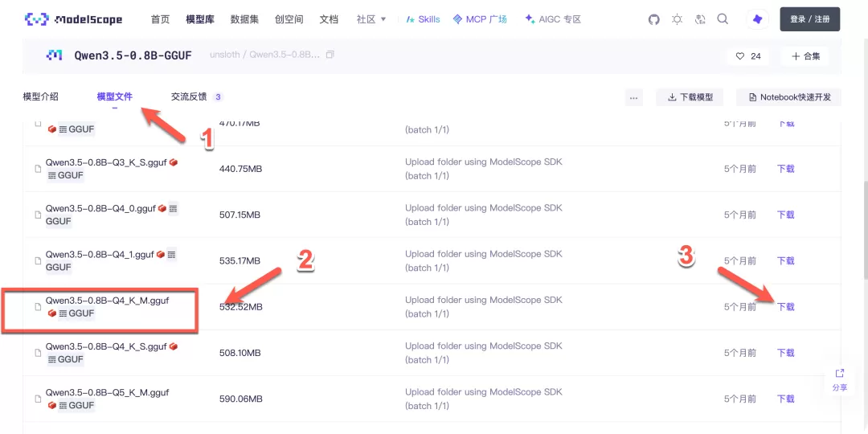Click the red cube icon after Q4_1.gguf

tap(161, 255)
